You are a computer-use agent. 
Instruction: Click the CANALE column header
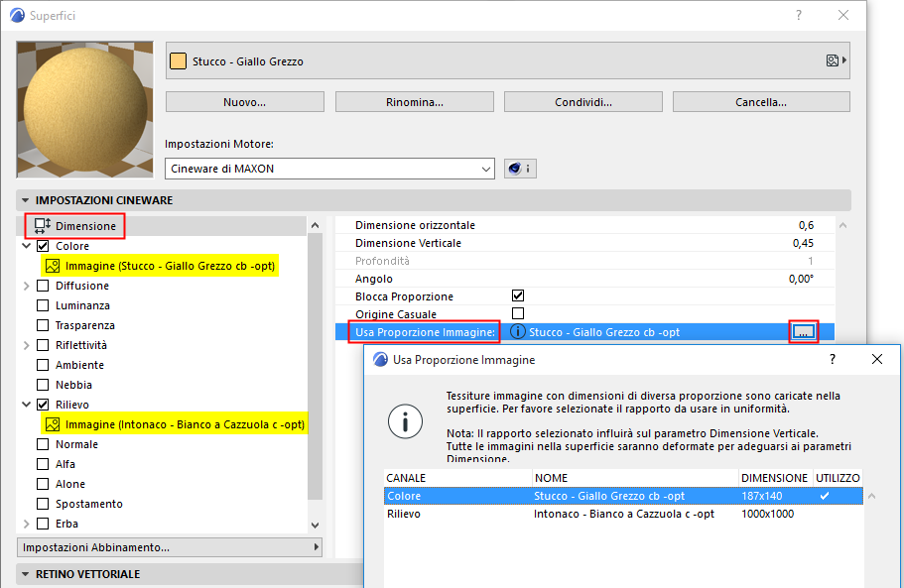[x=457, y=478]
